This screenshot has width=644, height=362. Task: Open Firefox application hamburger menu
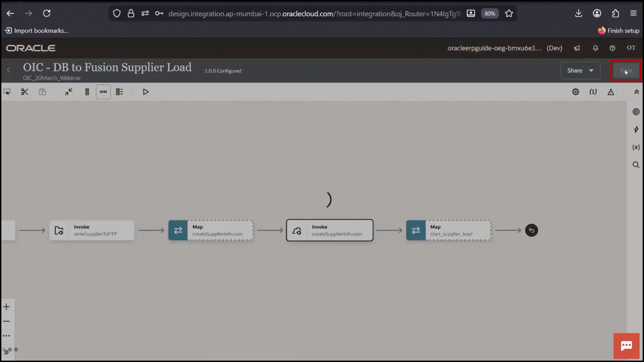(x=633, y=13)
